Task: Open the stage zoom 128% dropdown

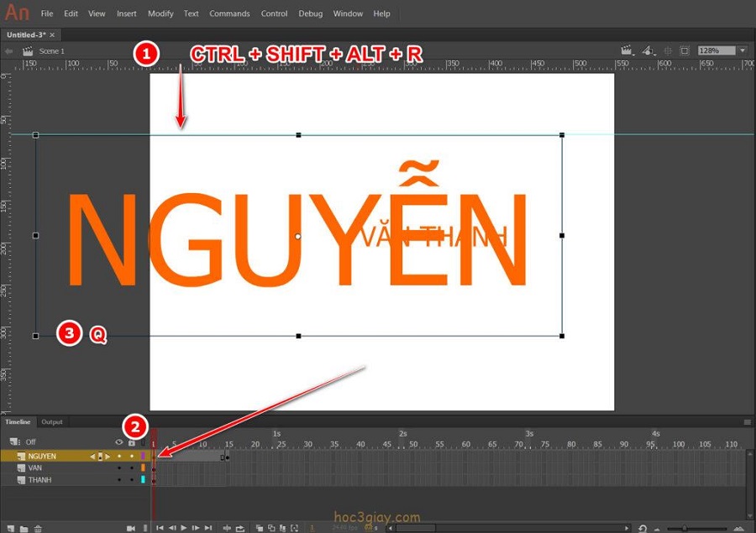Action: (x=742, y=51)
